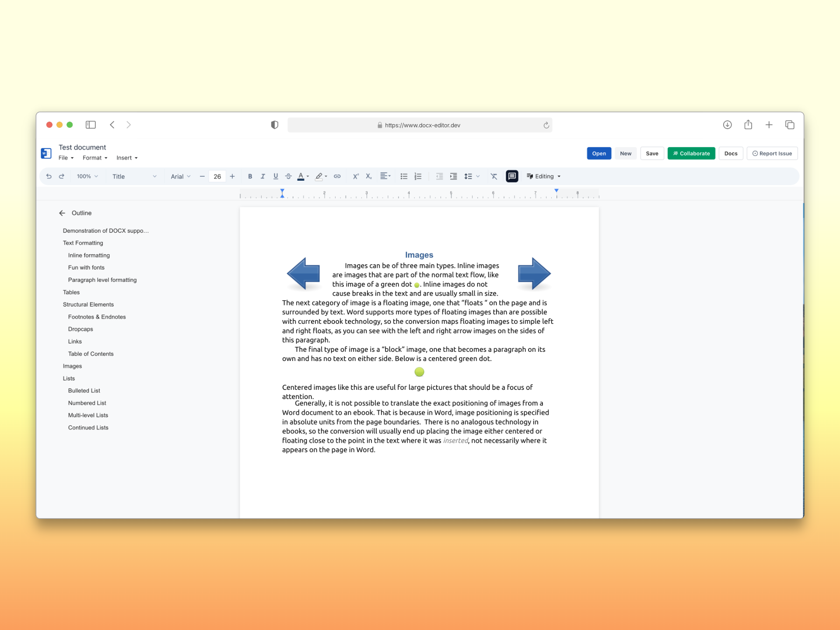Clear text formatting
This screenshot has height=630, width=840.
[x=494, y=176]
